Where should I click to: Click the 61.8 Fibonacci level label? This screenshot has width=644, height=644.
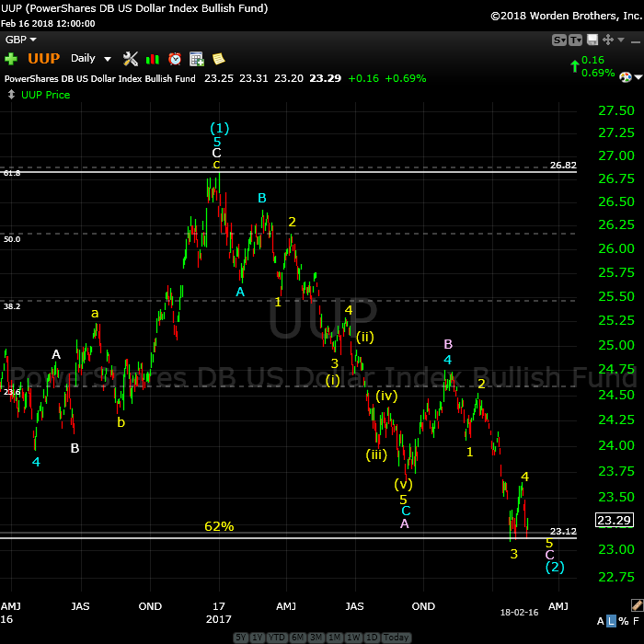pos(12,173)
